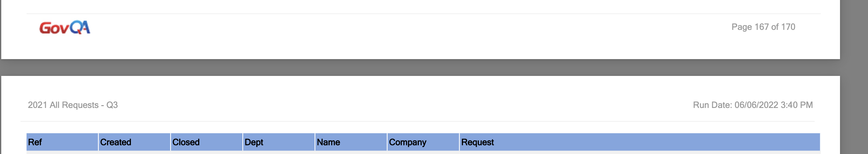This screenshot has width=868, height=154.
Task: Click the Ref column header
Action: pyautogui.click(x=35, y=142)
